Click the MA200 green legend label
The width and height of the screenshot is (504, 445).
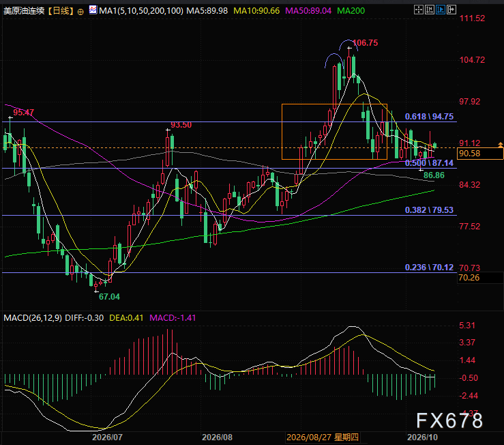(351, 11)
